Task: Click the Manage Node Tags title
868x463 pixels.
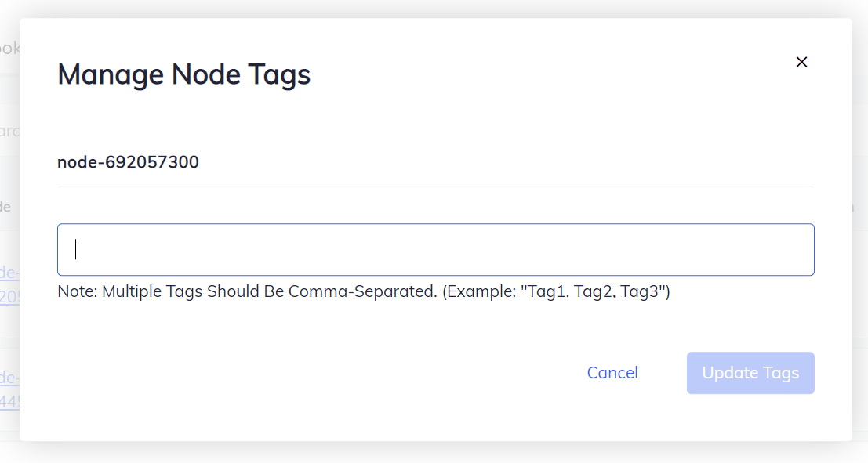Action: 183,74
